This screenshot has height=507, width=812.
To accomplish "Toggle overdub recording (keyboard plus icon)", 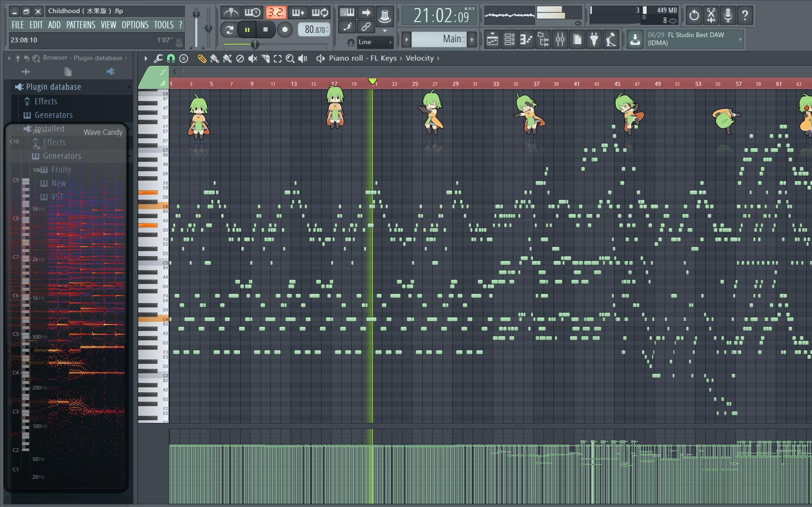I will 298,13.
